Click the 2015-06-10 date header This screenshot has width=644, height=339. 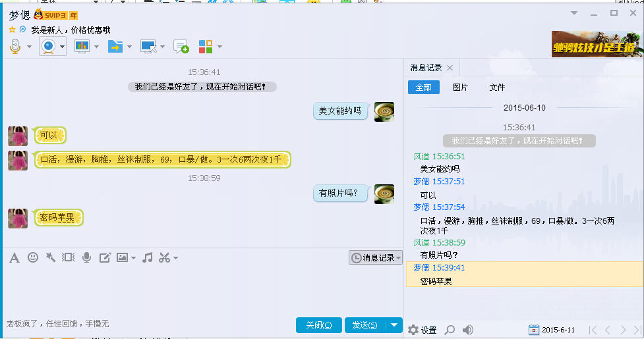click(x=525, y=108)
